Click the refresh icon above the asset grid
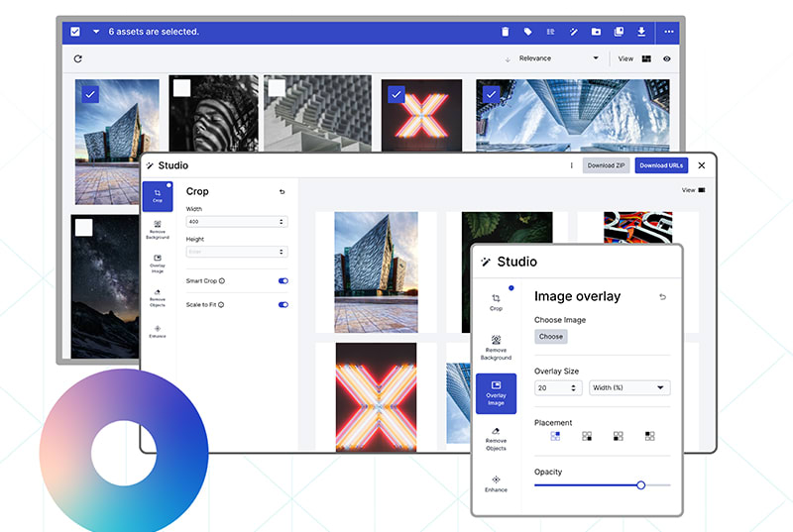This screenshot has width=793, height=532. [78, 58]
